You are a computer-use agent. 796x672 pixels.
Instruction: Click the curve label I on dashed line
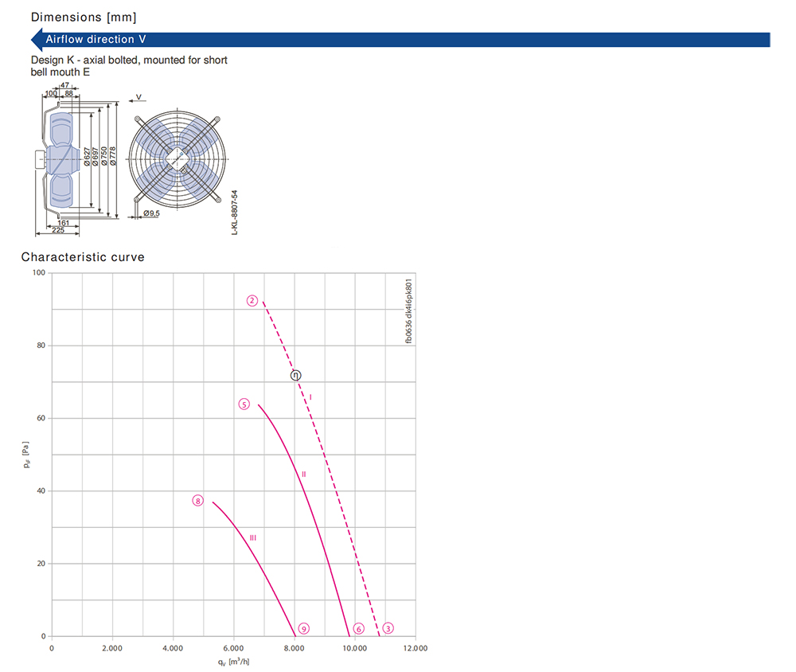tap(310, 397)
